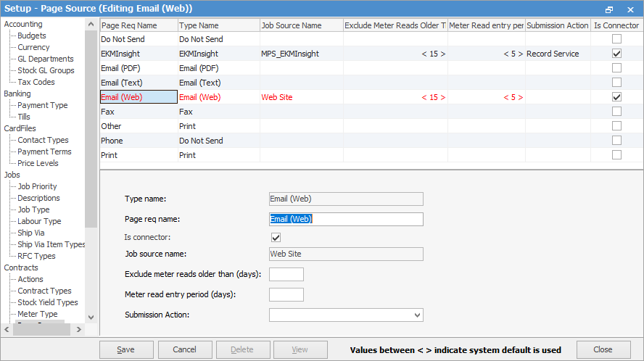Click the restore window icon in title bar
The image size is (644, 361).
coord(609,9)
